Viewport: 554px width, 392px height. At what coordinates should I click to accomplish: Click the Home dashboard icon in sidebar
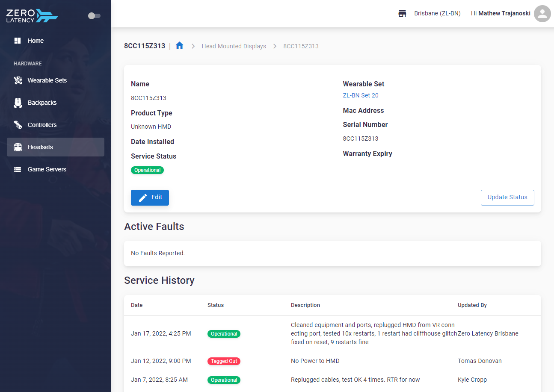[x=18, y=41]
